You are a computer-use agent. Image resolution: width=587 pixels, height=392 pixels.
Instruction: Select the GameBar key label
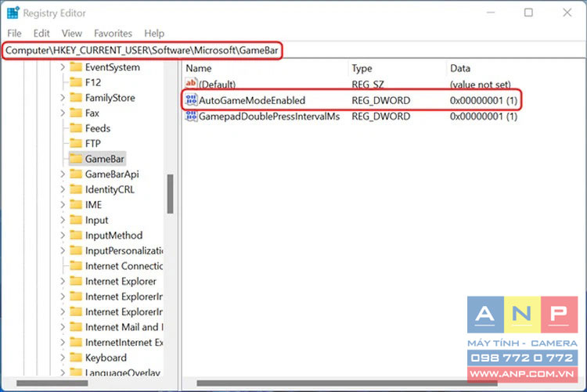[x=104, y=159]
